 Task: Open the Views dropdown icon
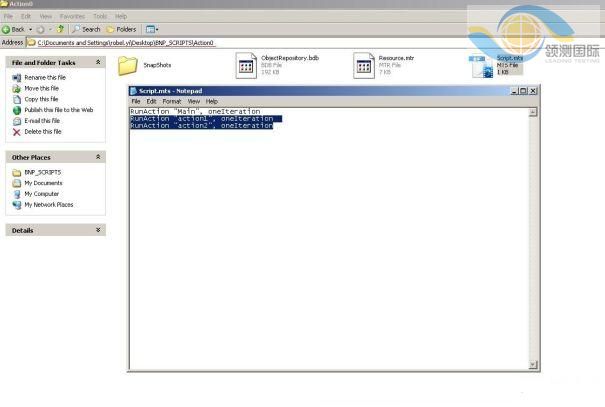pos(152,29)
